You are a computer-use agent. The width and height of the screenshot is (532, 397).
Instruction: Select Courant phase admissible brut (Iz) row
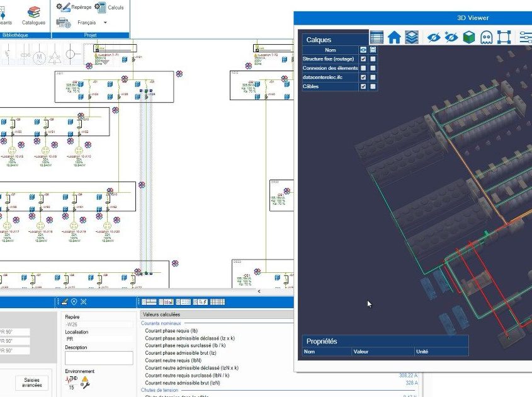[x=181, y=353]
